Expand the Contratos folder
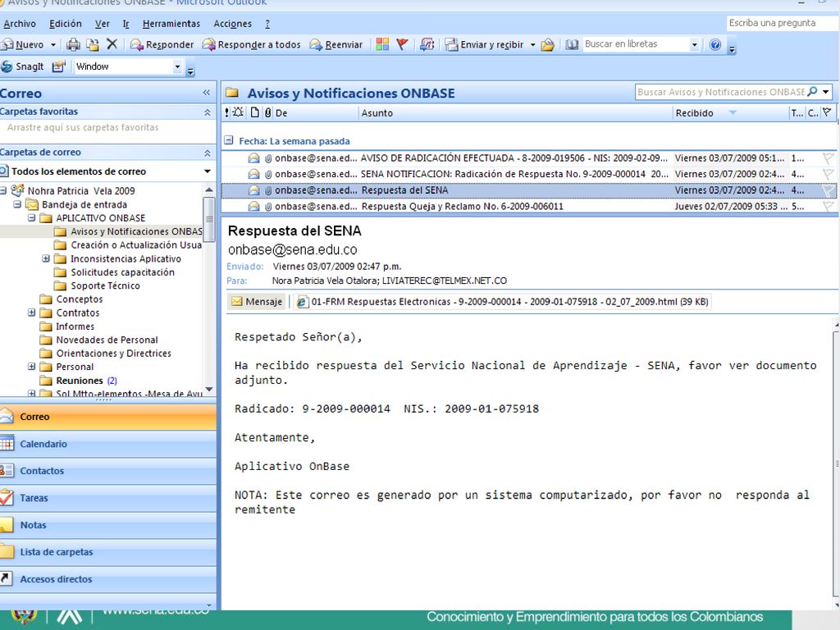This screenshot has height=630, width=840. 32,313
